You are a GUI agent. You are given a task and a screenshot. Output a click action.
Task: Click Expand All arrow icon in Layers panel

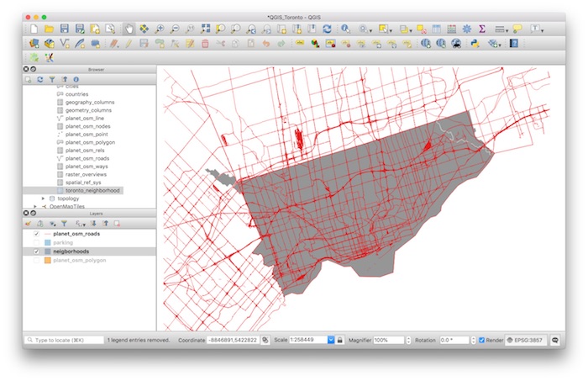pyautogui.click(x=93, y=224)
